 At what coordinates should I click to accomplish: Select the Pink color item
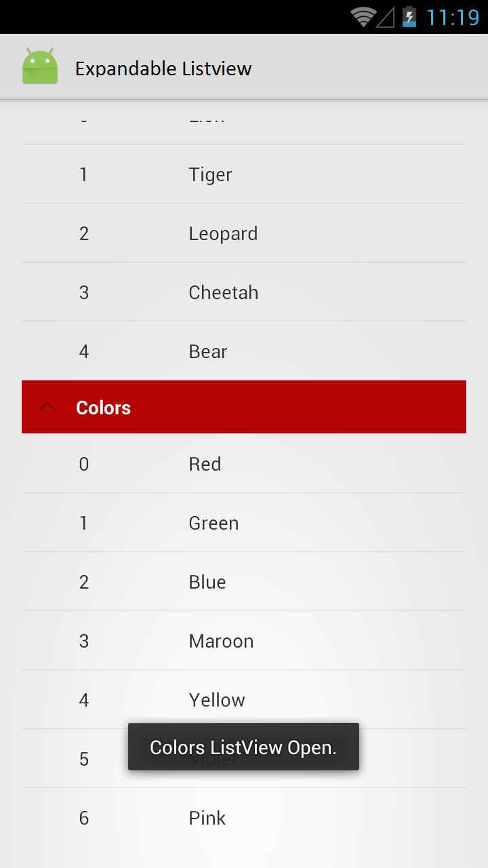(x=244, y=818)
